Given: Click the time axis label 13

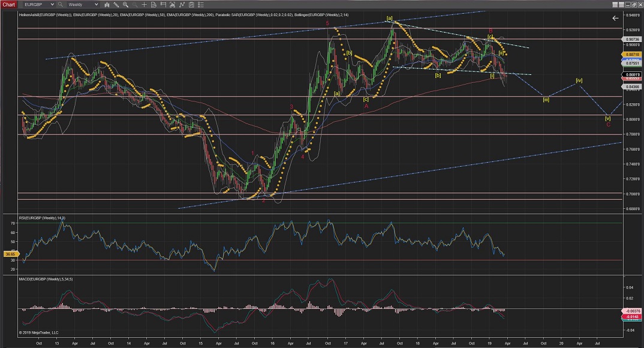Looking at the screenshot, I should coord(57,343).
